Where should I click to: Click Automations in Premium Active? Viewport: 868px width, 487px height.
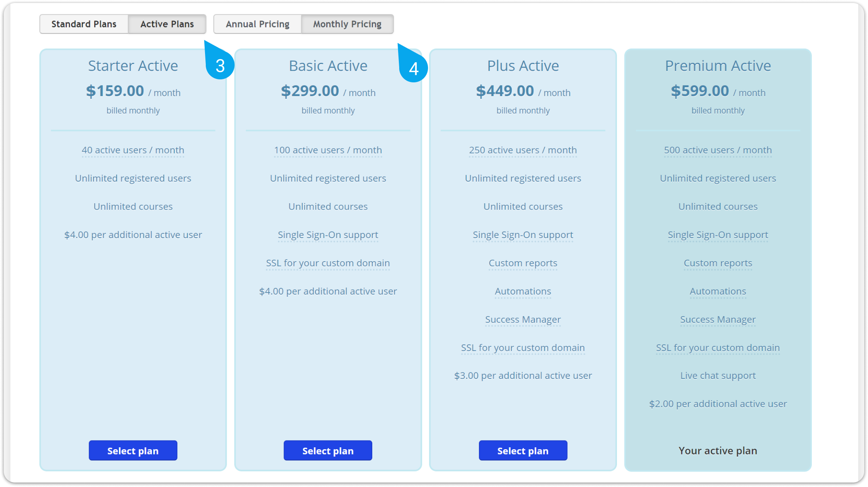click(718, 291)
